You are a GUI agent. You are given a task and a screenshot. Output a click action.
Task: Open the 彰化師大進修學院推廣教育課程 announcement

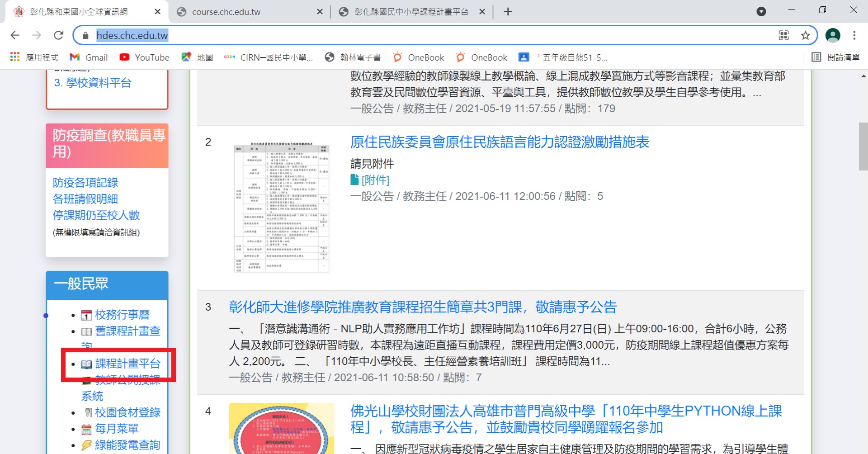pos(423,307)
